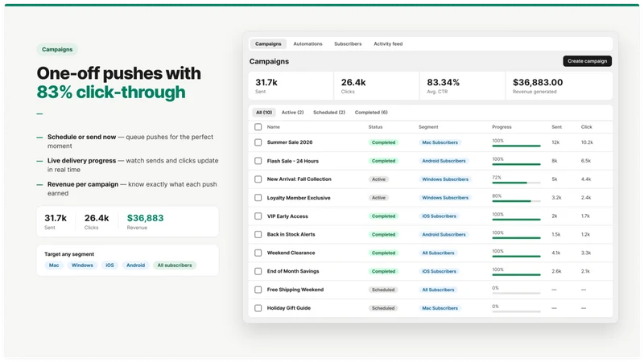Click the 31.7k Sent card in the dashboard
644x362 pixels.
pos(291,86)
